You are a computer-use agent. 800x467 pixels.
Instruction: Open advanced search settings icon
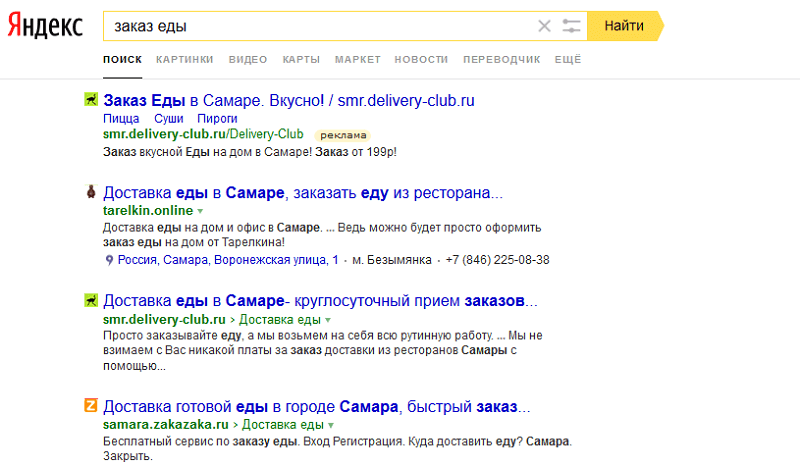coord(572,26)
